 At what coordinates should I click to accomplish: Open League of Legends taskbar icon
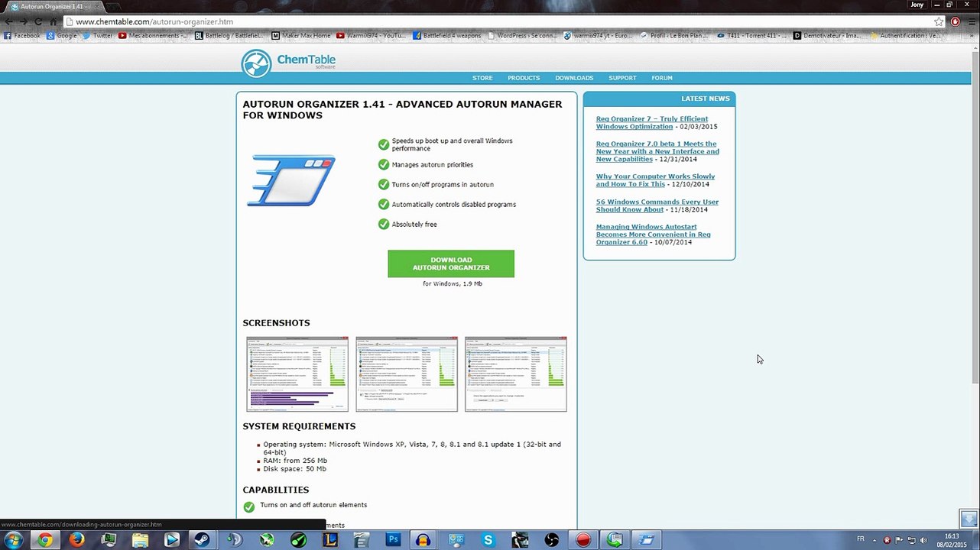coord(329,540)
